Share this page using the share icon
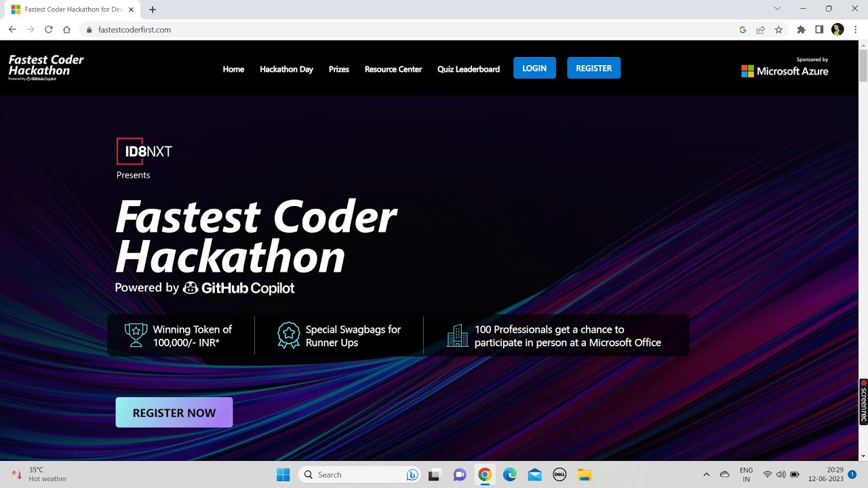The image size is (868, 488). tap(761, 30)
